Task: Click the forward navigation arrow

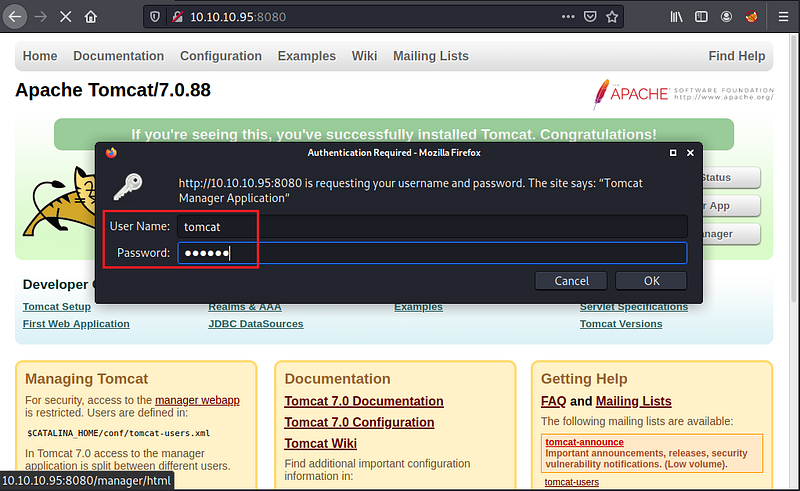Action: click(41, 17)
